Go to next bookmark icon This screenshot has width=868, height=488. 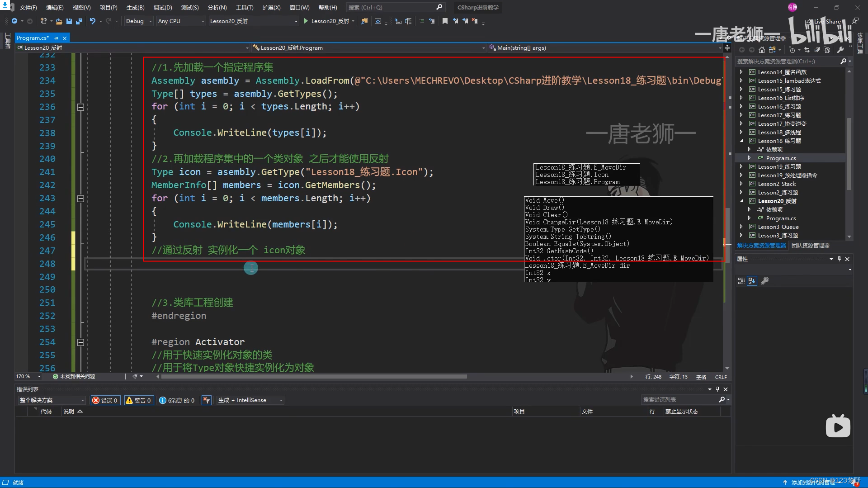(x=465, y=21)
